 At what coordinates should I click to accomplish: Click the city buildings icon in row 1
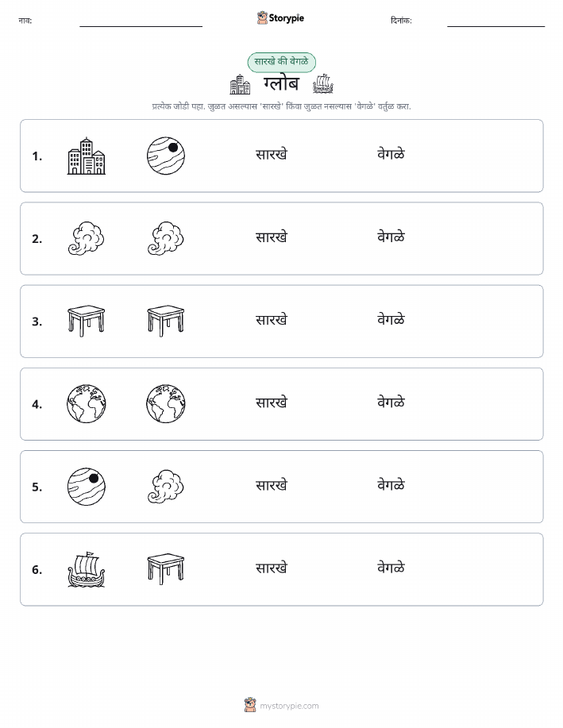pos(87,156)
